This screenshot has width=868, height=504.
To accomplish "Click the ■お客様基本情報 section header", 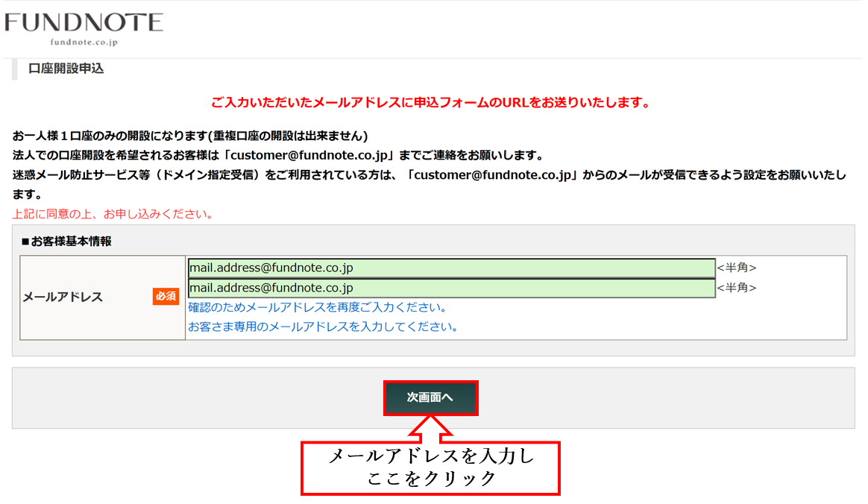I will [x=66, y=242].
